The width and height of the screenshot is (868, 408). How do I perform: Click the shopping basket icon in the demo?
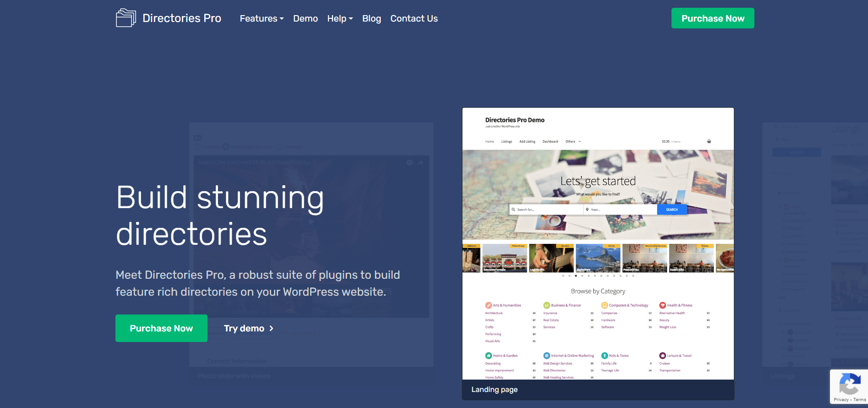coord(709,141)
